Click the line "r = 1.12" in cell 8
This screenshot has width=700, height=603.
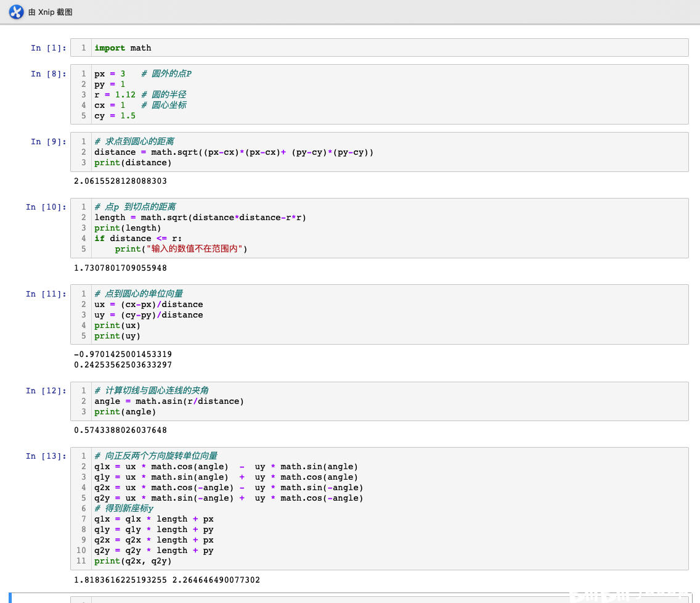pyautogui.click(x=115, y=94)
